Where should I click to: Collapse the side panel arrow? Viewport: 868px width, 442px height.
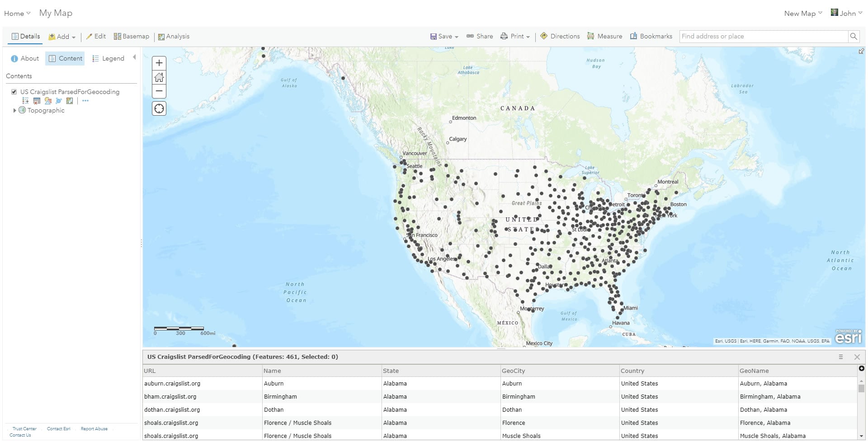coord(134,57)
